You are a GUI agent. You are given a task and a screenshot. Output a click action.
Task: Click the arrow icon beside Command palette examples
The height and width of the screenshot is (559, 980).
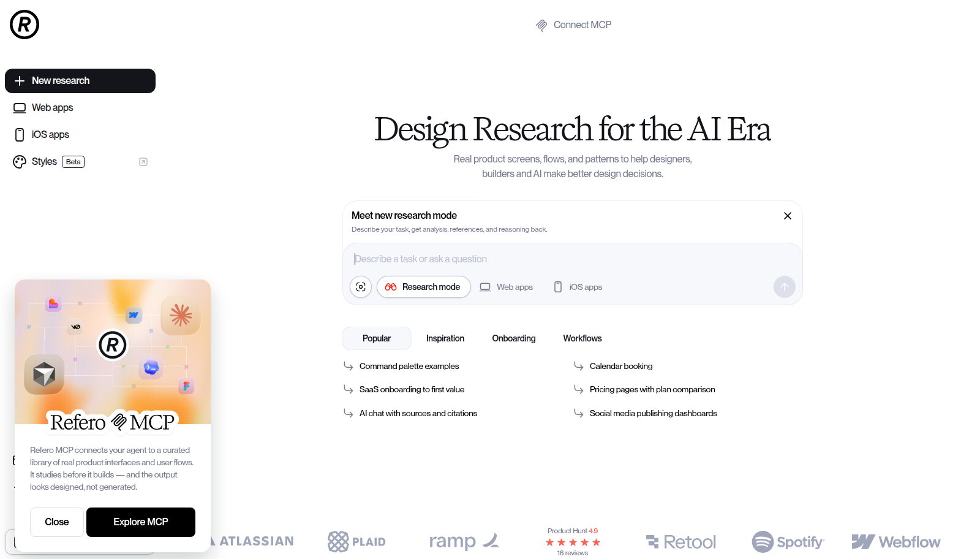click(x=349, y=366)
